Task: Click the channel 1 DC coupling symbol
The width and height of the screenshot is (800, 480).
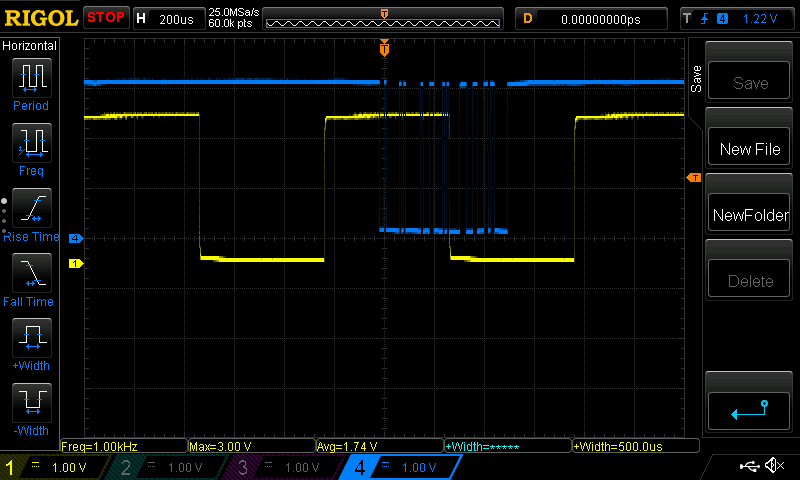Action: (x=35, y=464)
